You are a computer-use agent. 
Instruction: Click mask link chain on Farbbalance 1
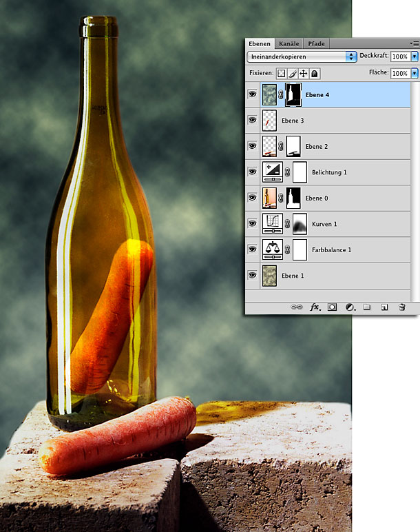coord(287,249)
